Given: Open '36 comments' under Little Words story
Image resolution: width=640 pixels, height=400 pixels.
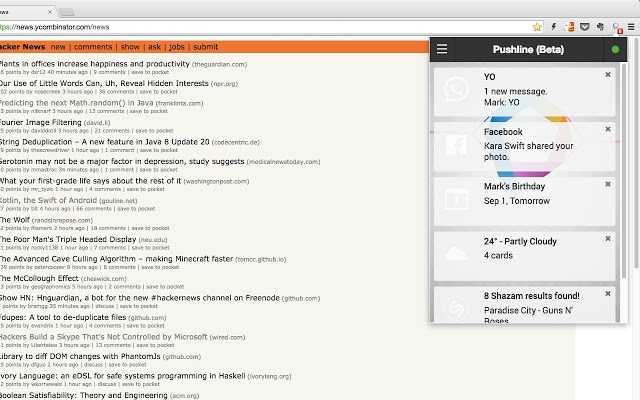Looking at the screenshot, I should point(116,91).
